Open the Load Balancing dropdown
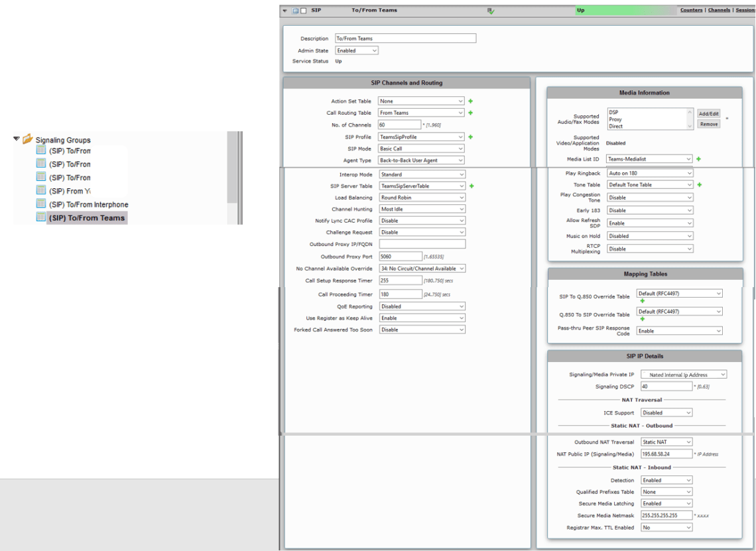The height and width of the screenshot is (551, 756). click(x=422, y=198)
